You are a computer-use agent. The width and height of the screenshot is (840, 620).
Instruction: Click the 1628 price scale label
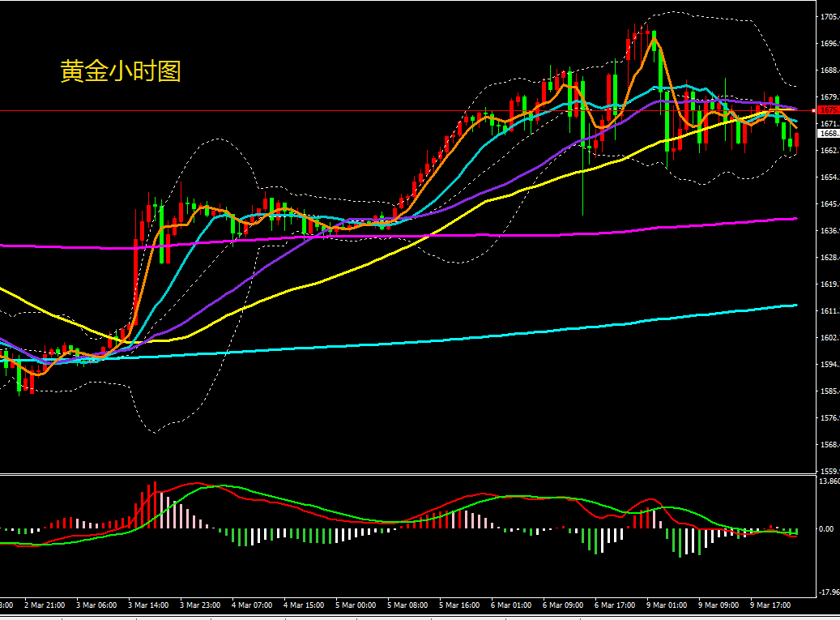(829, 258)
